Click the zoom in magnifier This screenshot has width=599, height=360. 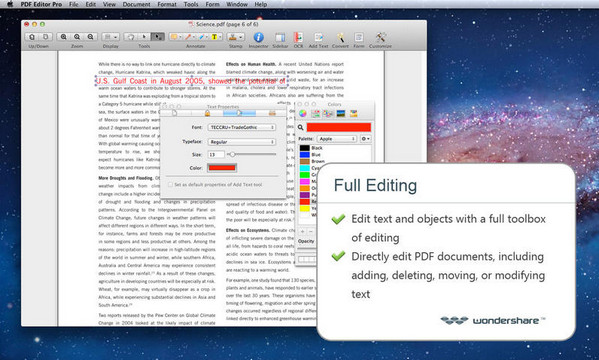pyautogui.click(x=63, y=37)
